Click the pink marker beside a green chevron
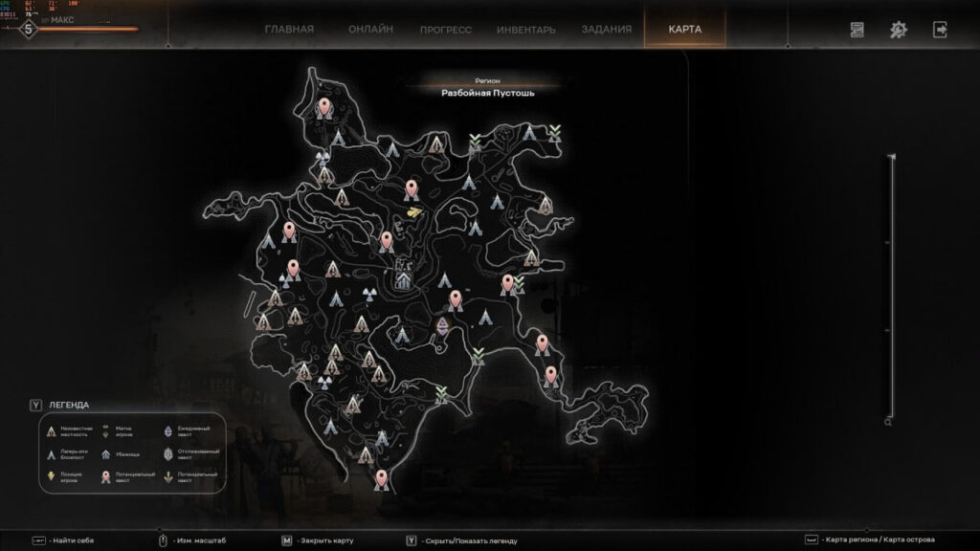Image resolution: width=980 pixels, height=551 pixels. pos(507,284)
